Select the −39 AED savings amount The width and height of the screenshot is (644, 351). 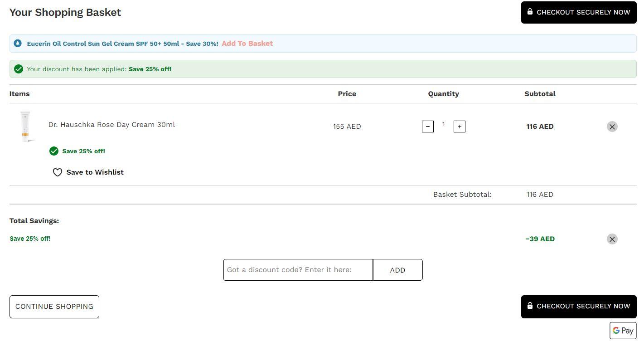pyautogui.click(x=540, y=239)
